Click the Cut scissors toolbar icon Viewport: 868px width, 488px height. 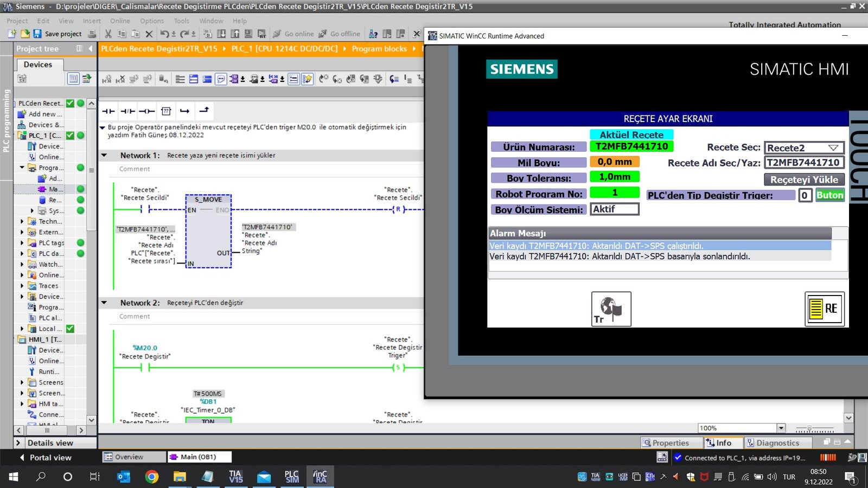pos(108,34)
